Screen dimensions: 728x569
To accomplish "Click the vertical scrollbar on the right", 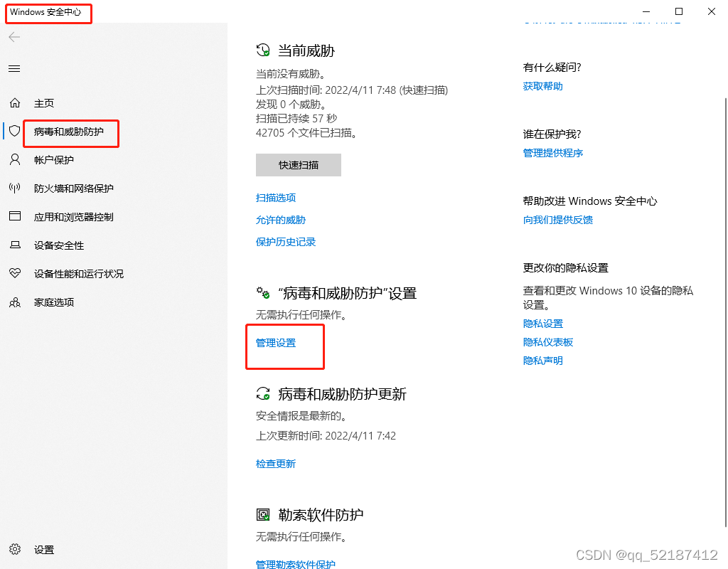I will [x=726, y=312].
